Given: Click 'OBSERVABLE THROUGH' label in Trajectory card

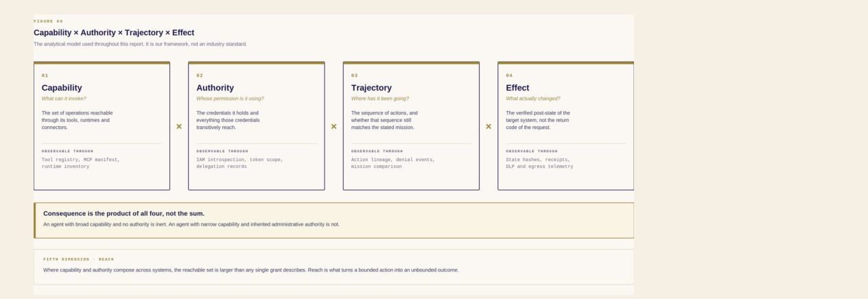Looking at the screenshot, I should point(377,151).
